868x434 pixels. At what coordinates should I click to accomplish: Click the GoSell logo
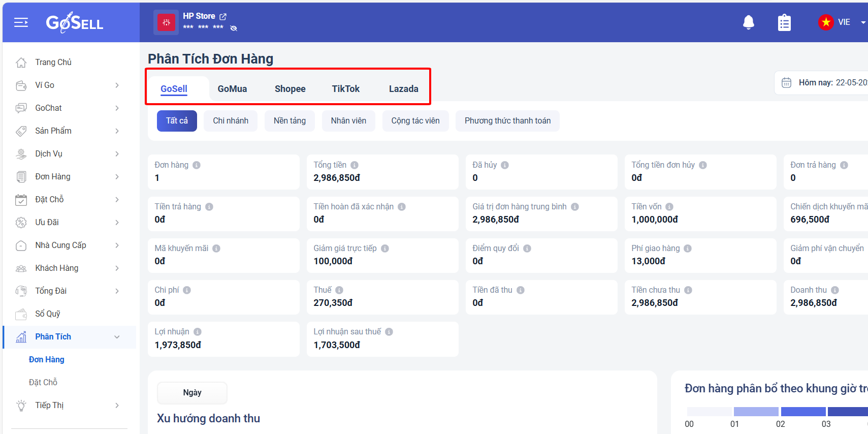[75, 22]
